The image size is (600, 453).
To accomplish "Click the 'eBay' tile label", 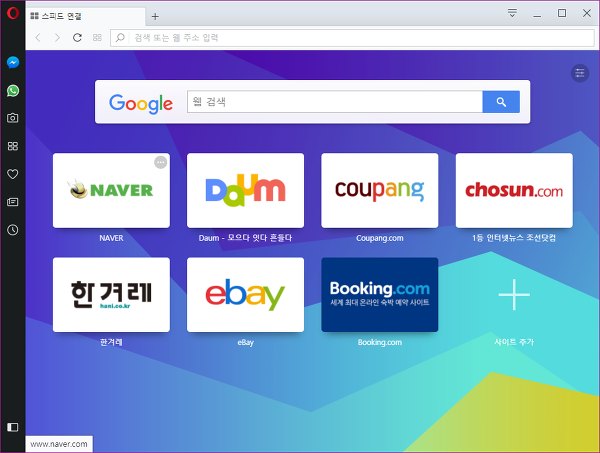I will pos(246,342).
